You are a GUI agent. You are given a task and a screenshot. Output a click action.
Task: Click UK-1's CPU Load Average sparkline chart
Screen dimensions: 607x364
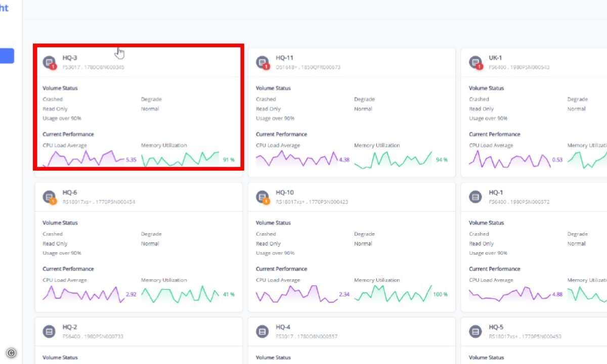pos(509,159)
